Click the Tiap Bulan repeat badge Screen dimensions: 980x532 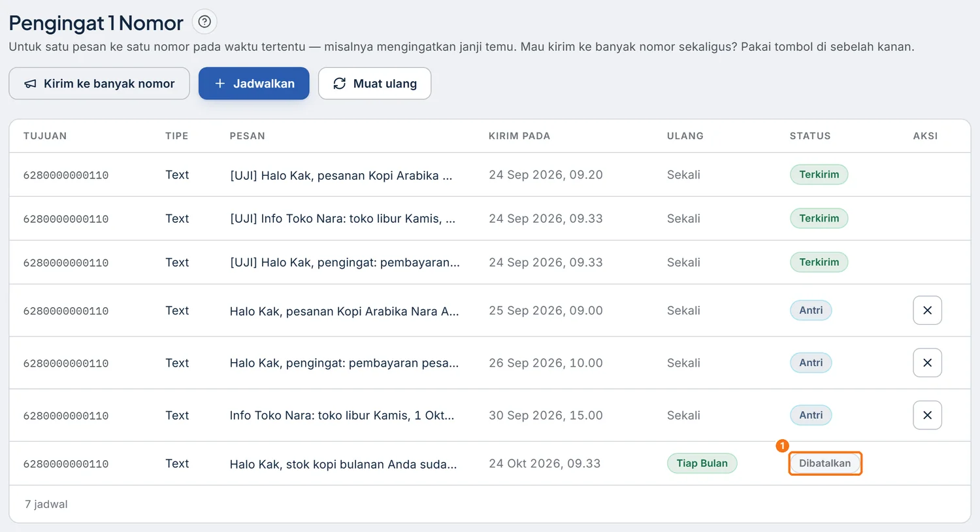(x=702, y=463)
